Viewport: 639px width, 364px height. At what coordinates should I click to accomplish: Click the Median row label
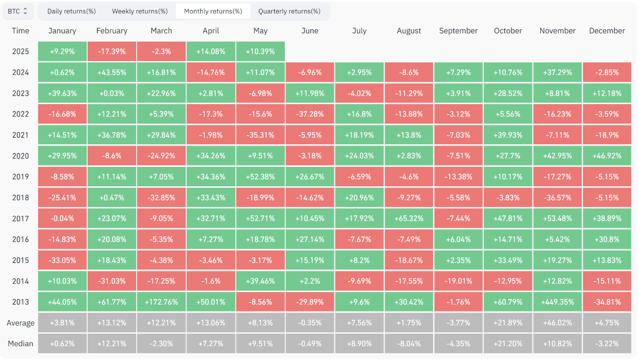[20, 344]
